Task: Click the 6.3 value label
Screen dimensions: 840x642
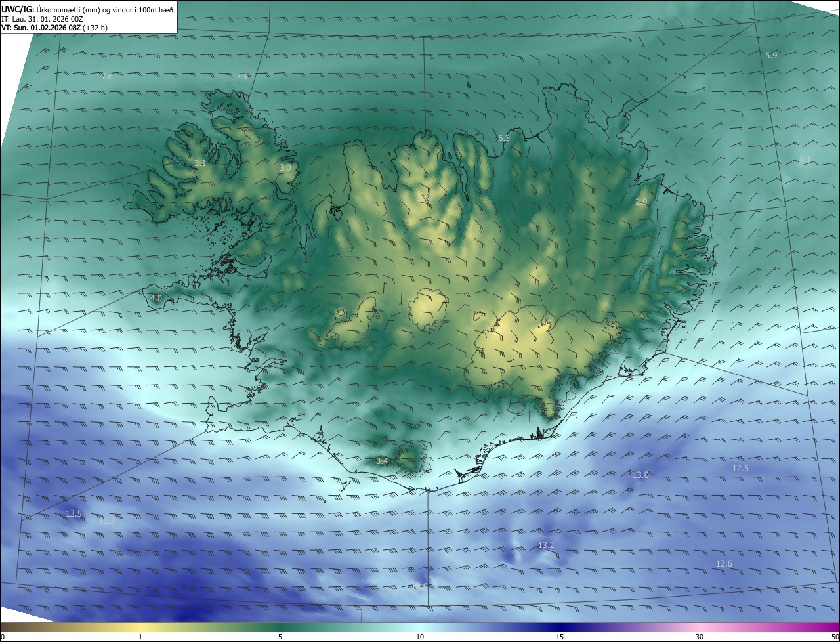Action: 504,139
